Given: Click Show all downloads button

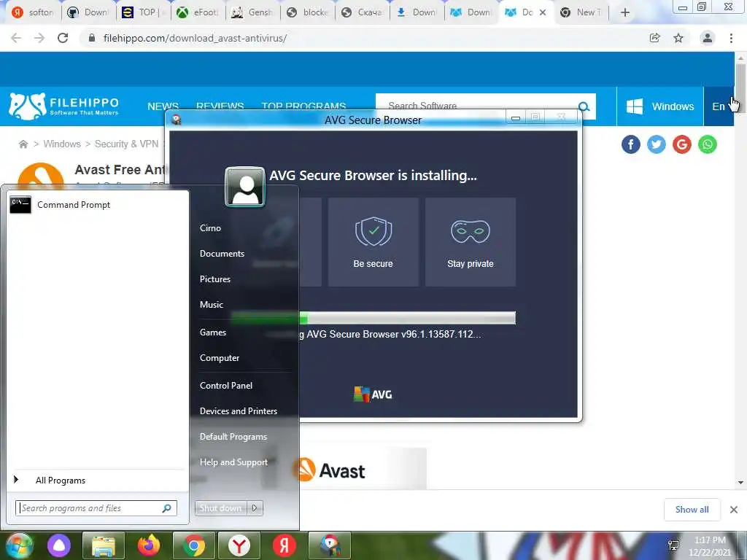Looking at the screenshot, I should (692, 510).
